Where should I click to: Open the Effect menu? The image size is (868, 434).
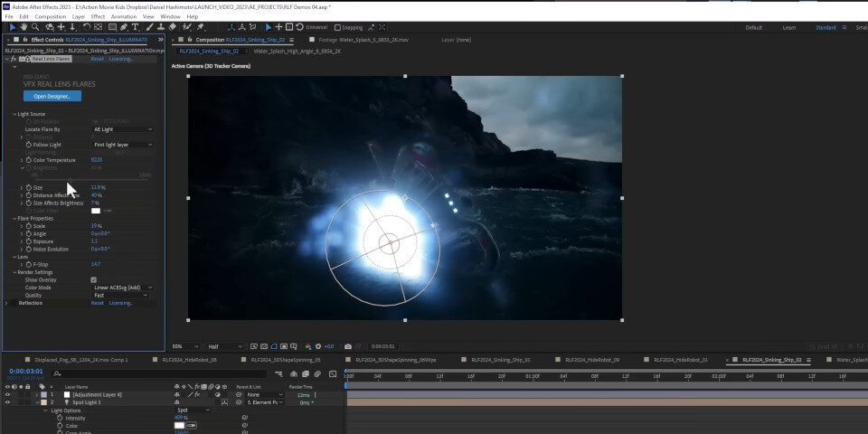[98, 16]
